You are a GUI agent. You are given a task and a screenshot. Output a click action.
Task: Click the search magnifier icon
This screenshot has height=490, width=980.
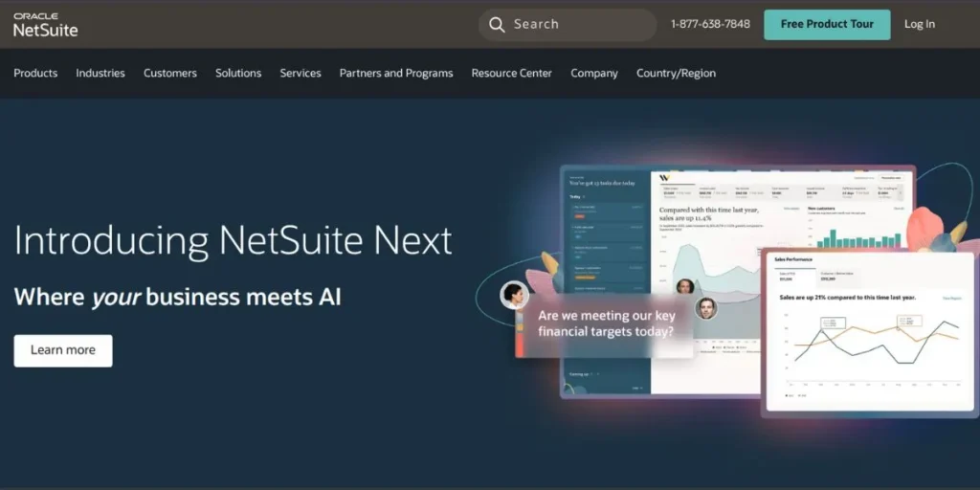coord(497,24)
